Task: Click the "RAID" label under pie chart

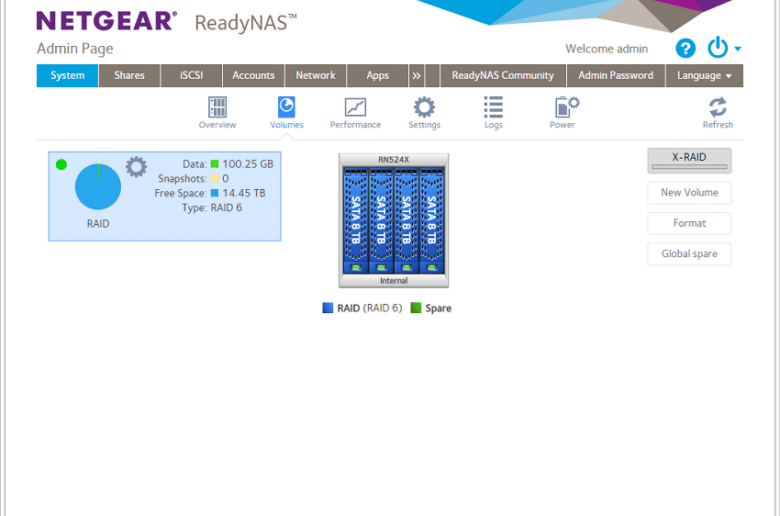Action: pos(98,224)
